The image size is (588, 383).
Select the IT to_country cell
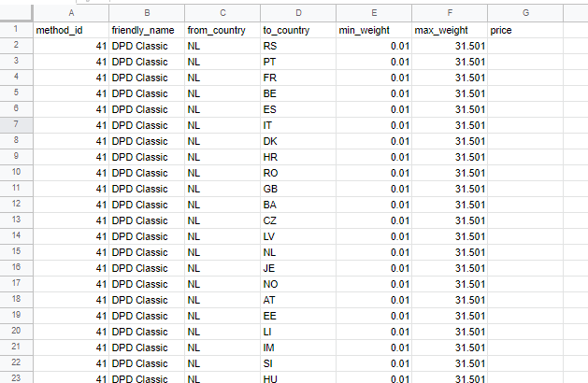[298, 125]
